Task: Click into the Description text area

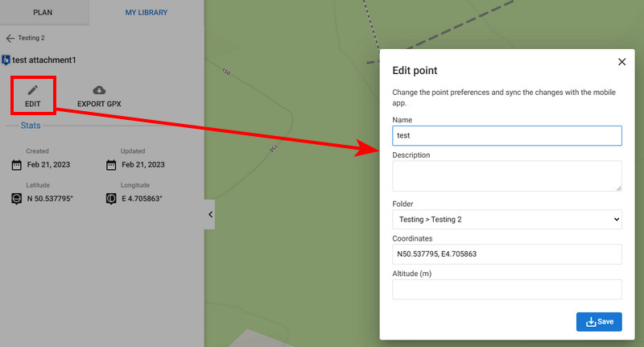Action: [506, 176]
